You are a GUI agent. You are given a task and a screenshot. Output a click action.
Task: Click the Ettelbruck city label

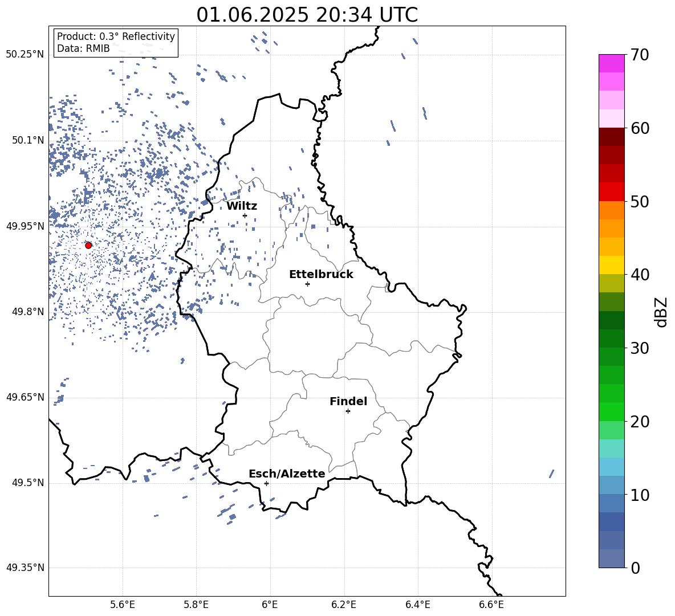tap(321, 275)
